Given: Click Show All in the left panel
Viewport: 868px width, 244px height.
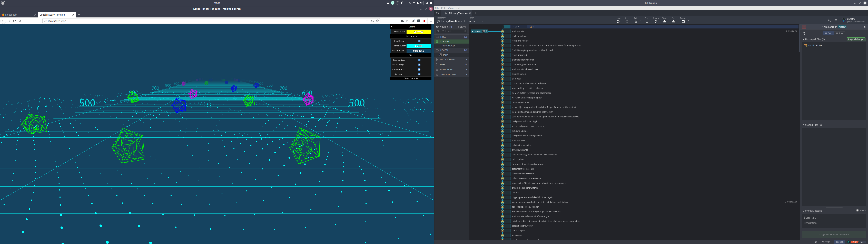Looking at the screenshot, I should [462, 27].
